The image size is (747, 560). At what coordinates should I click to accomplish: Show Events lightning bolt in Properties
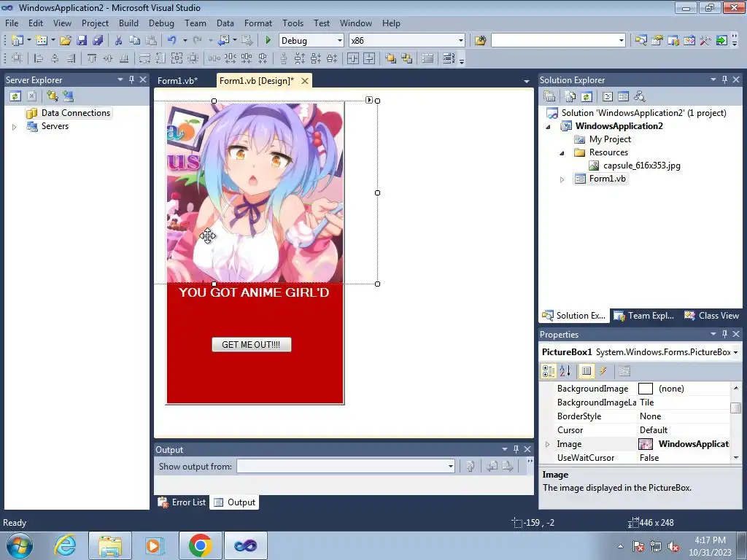coord(603,371)
